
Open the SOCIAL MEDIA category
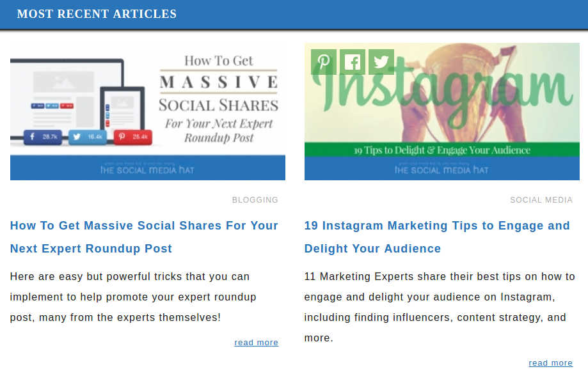pos(541,199)
